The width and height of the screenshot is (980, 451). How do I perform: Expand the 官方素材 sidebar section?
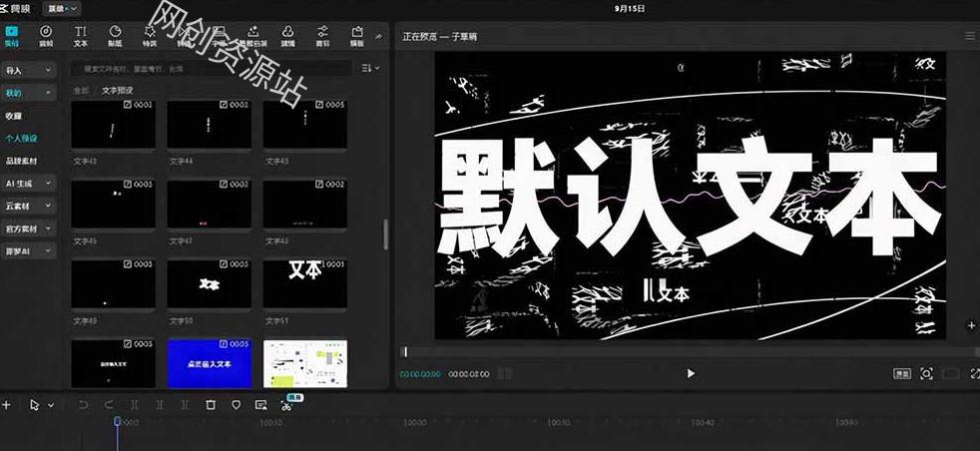29,228
